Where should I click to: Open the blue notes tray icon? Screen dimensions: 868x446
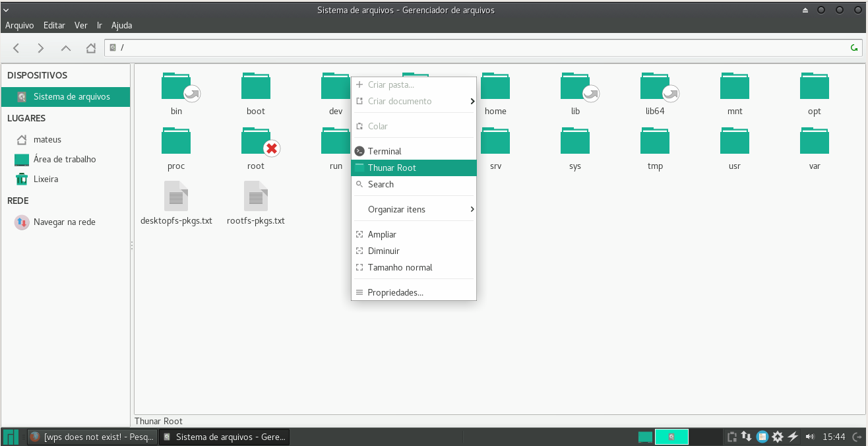click(762, 437)
